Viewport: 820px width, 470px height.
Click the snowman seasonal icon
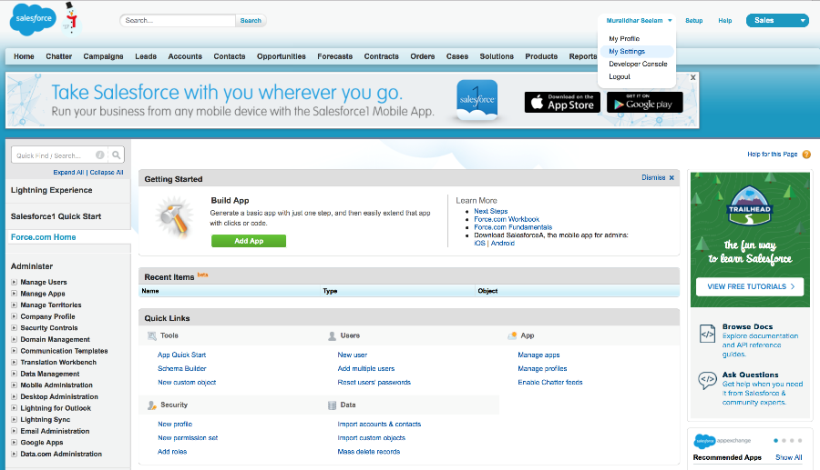tap(71, 18)
